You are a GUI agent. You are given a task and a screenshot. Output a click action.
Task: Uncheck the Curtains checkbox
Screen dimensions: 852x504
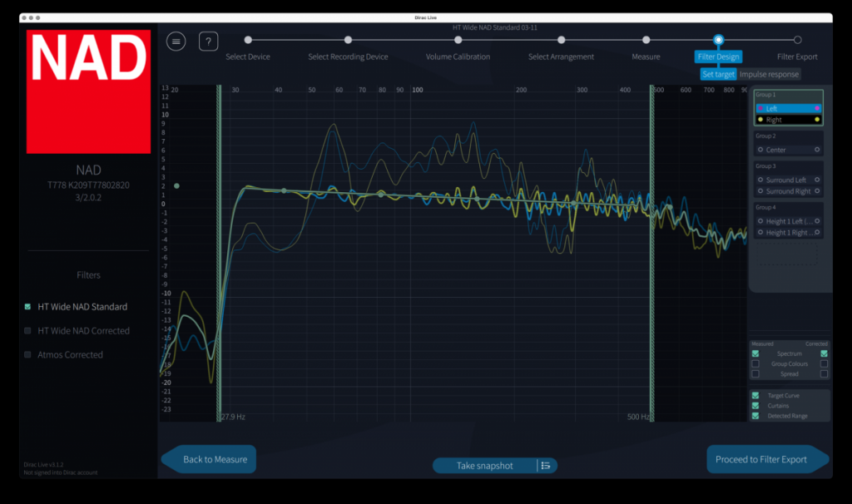pyautogui.click(x=755, y=406)
